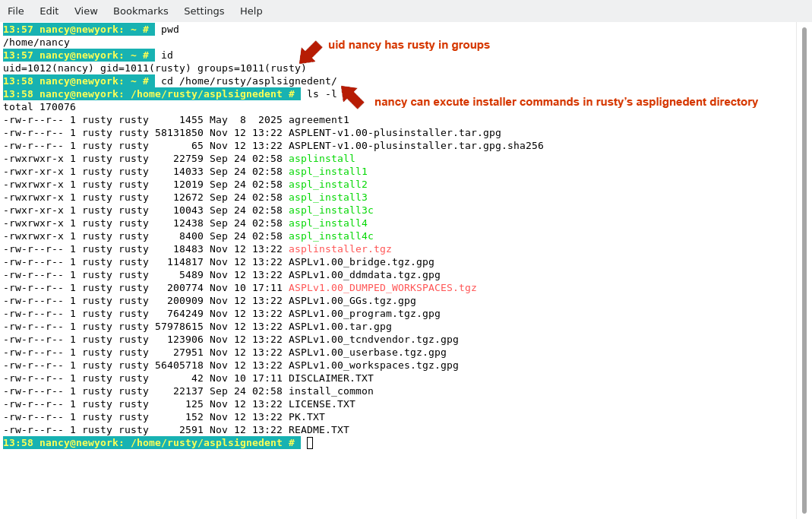Open the Bookmarks menu
Image resolution: width=812 pixels, height=519 pixels.
[141, 11]
